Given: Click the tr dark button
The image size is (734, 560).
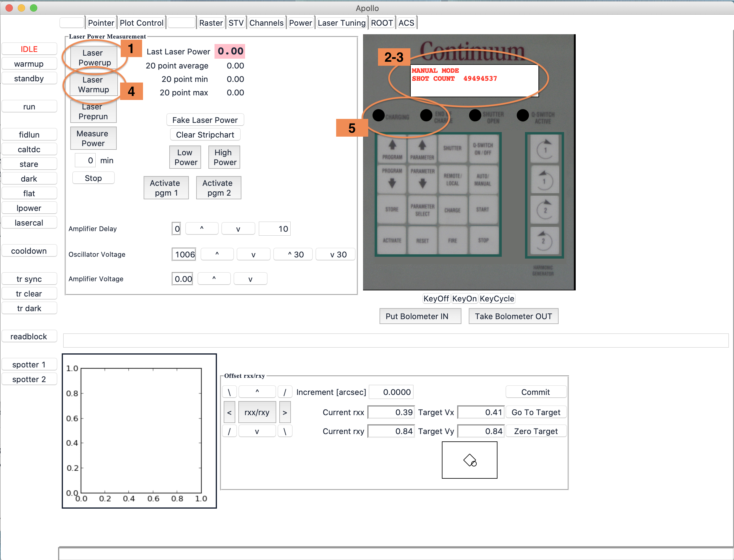Looking at the screenshot, I should (29, 308).
